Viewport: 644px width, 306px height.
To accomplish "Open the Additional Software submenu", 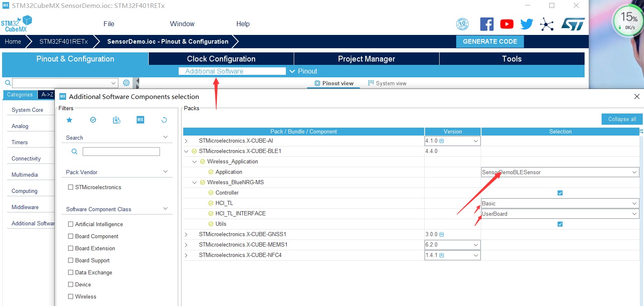I will click(232, 71).
